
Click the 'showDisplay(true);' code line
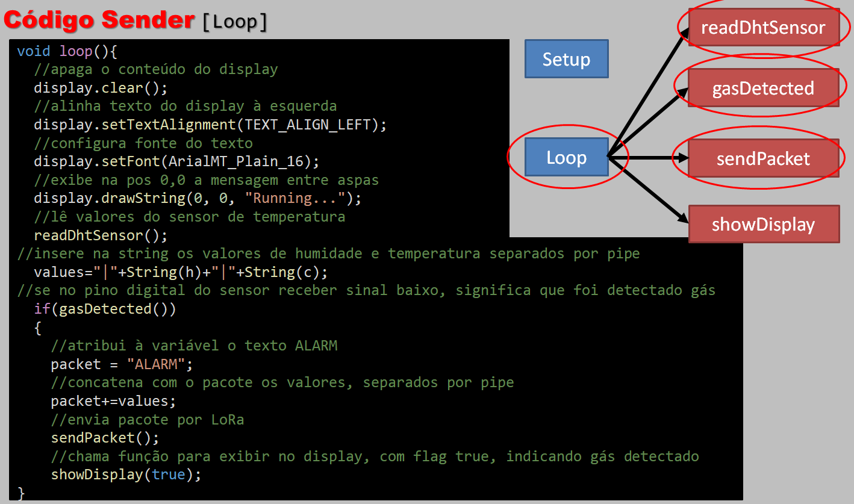[x=126, y=474]
